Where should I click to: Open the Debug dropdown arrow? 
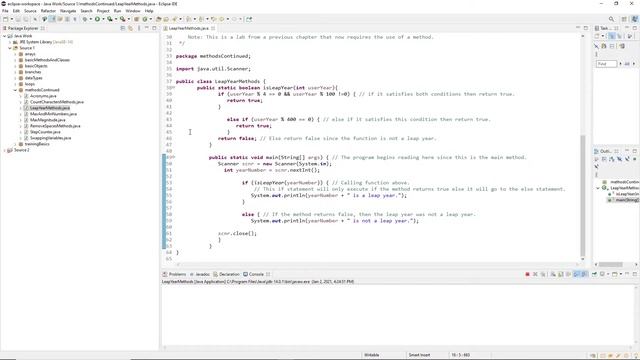(x=90, y=19)
